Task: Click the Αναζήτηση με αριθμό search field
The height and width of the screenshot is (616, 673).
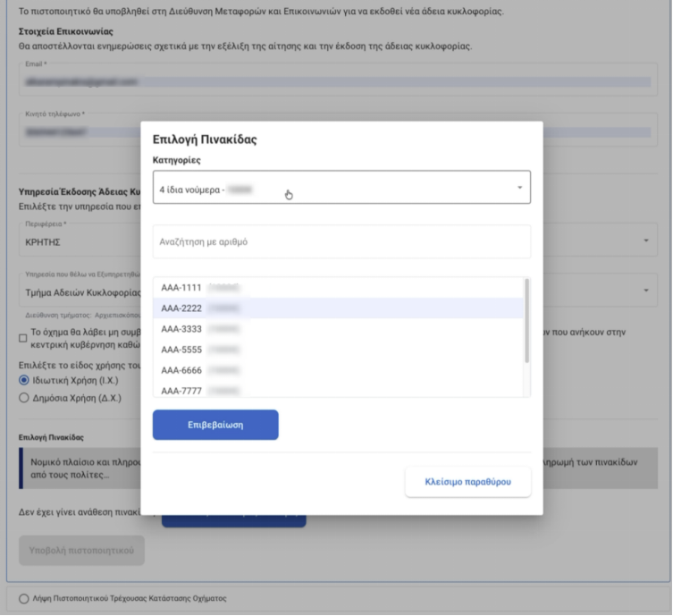Action: [341, 241]
